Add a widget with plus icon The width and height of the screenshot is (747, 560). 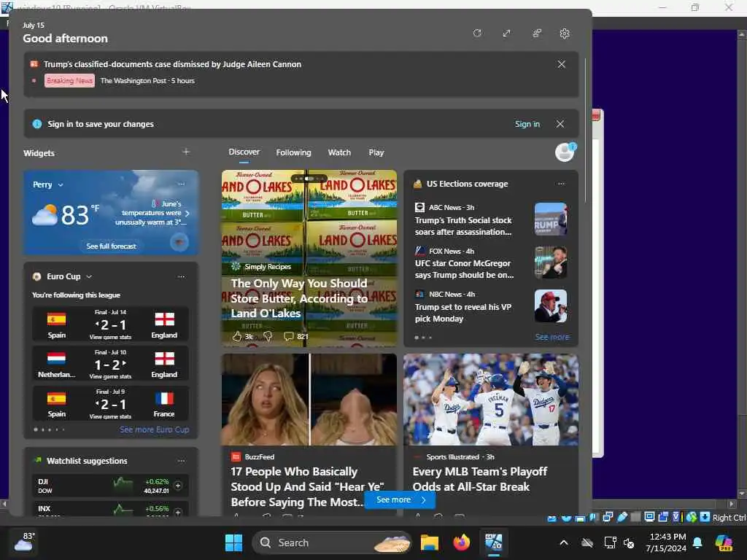[186, 152]
